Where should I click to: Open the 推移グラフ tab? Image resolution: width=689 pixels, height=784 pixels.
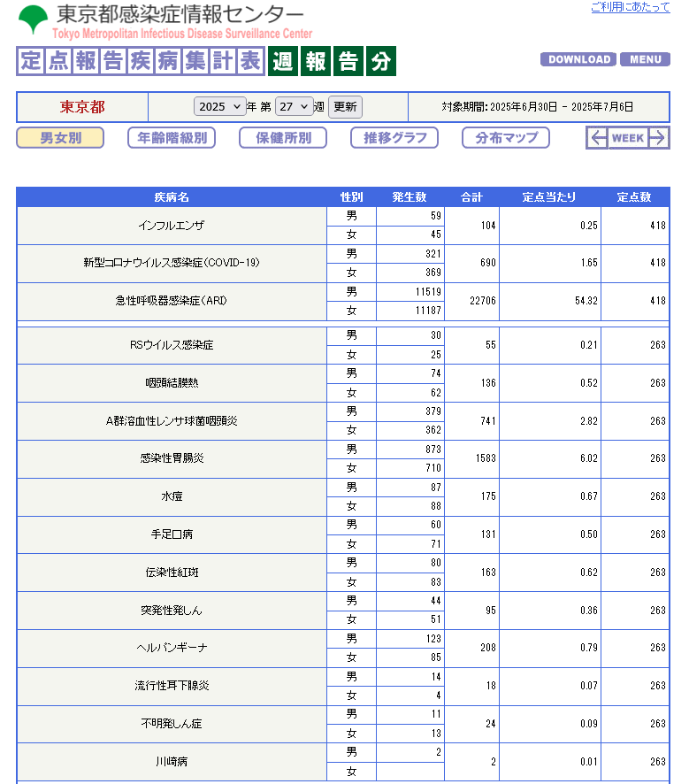394,138
